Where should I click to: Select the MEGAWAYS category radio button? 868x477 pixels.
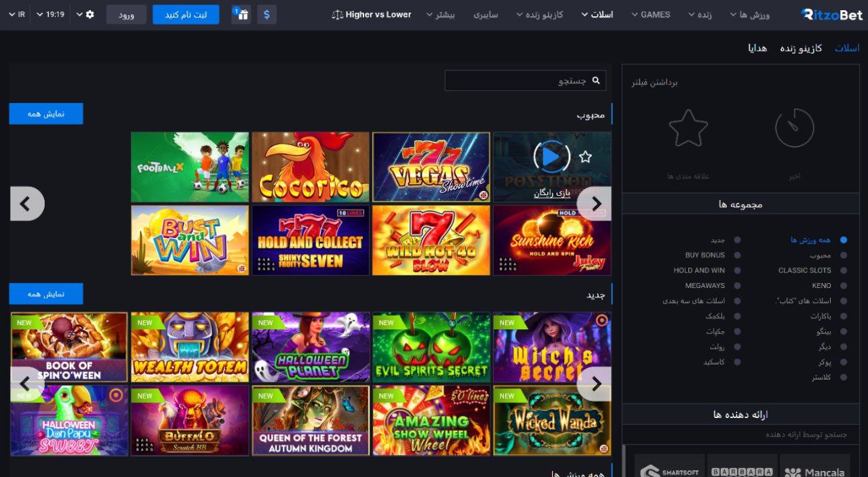pyautogui.click(x=737, y=285)
